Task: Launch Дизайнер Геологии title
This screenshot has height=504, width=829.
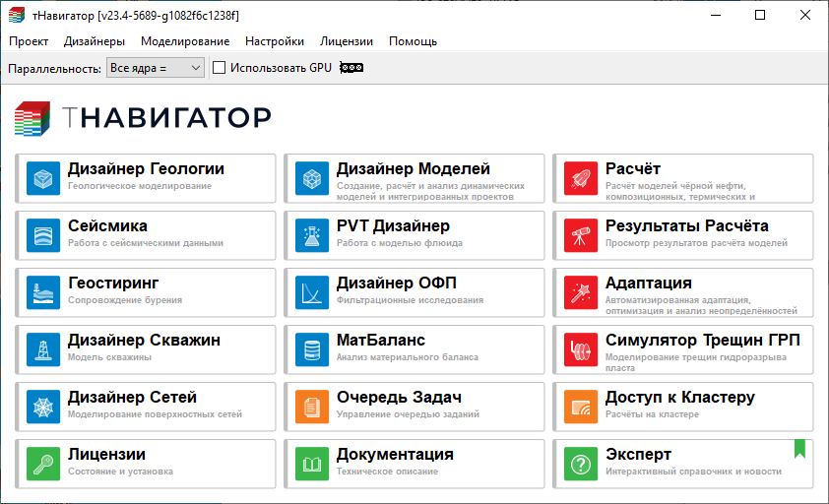Action: click(146, 168)
